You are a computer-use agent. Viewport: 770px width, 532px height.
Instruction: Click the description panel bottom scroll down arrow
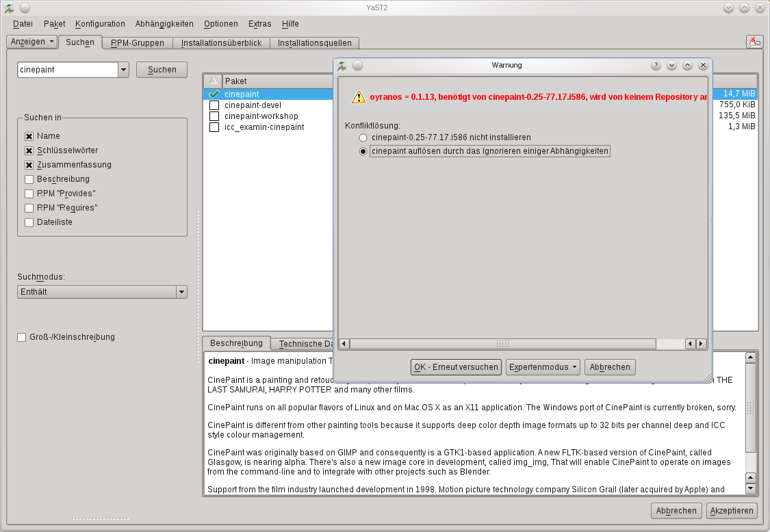click(750, 489)
